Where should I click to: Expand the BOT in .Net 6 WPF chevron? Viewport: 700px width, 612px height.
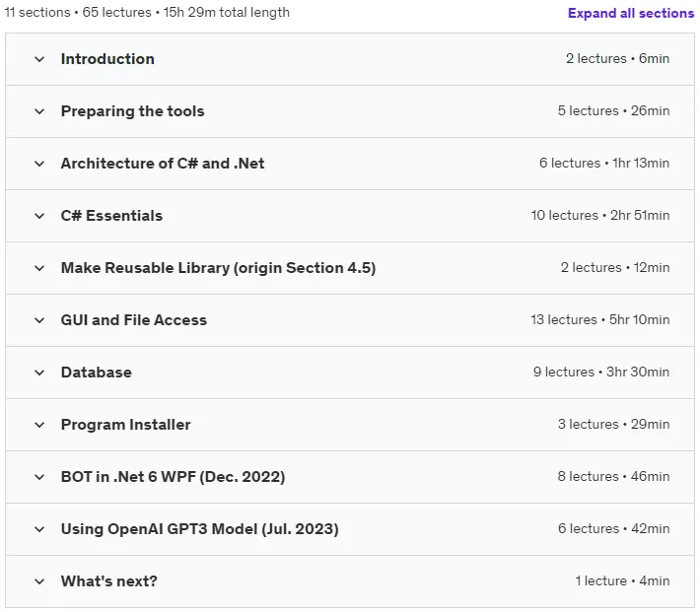coord(39,477)
